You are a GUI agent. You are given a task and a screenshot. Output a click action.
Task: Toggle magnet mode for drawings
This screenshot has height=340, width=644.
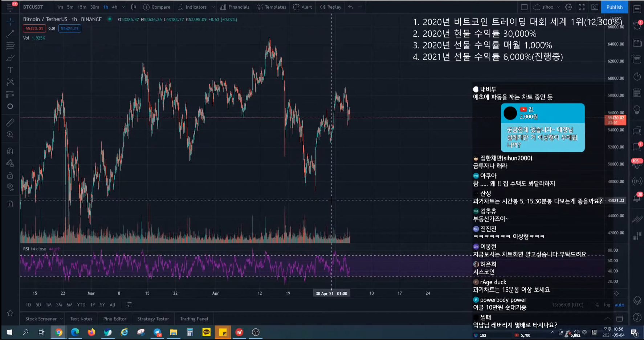(10, 151)
